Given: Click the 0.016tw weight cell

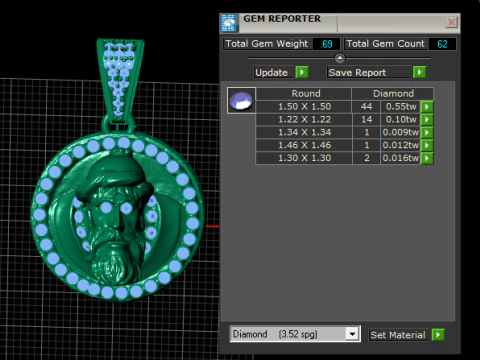Looking at the screenshot, I should pos(400,158).
